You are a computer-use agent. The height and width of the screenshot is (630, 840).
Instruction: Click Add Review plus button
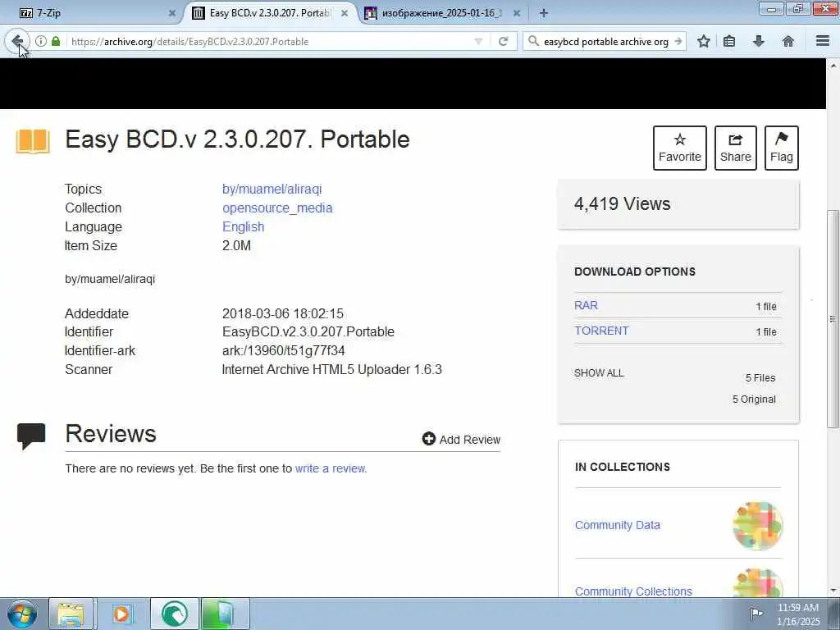click(461, 440)
